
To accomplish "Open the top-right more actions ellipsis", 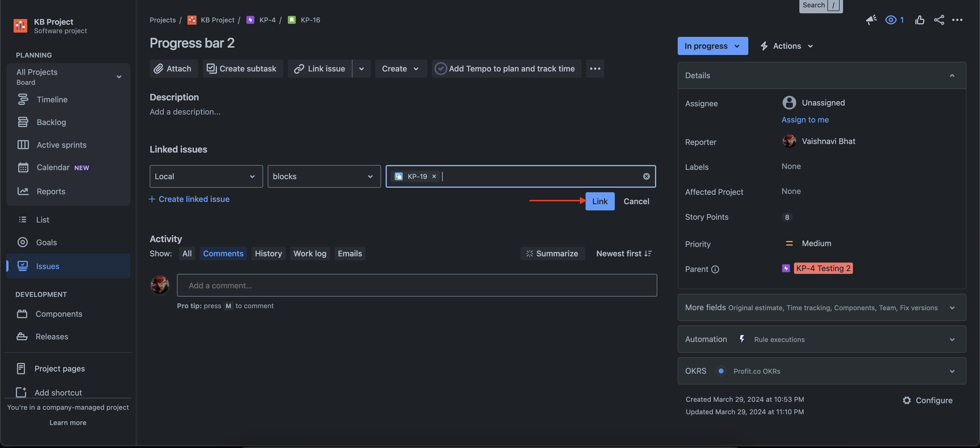I will 957,20.
